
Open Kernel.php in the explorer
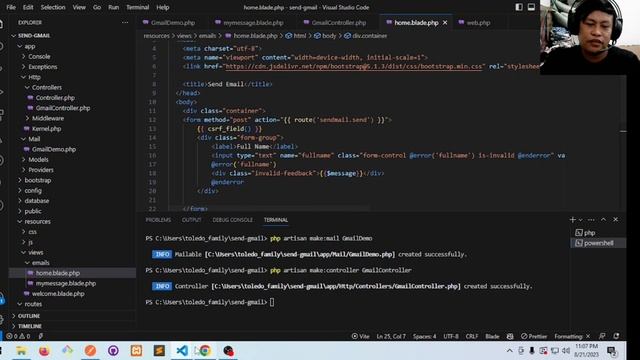47,129
